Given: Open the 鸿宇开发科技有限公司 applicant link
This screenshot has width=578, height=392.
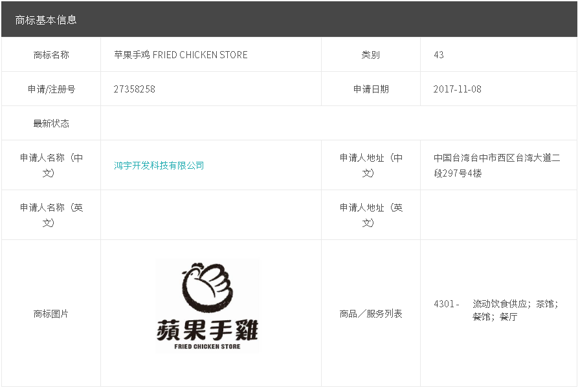Looking at the screenshot, I should (159, 166).
